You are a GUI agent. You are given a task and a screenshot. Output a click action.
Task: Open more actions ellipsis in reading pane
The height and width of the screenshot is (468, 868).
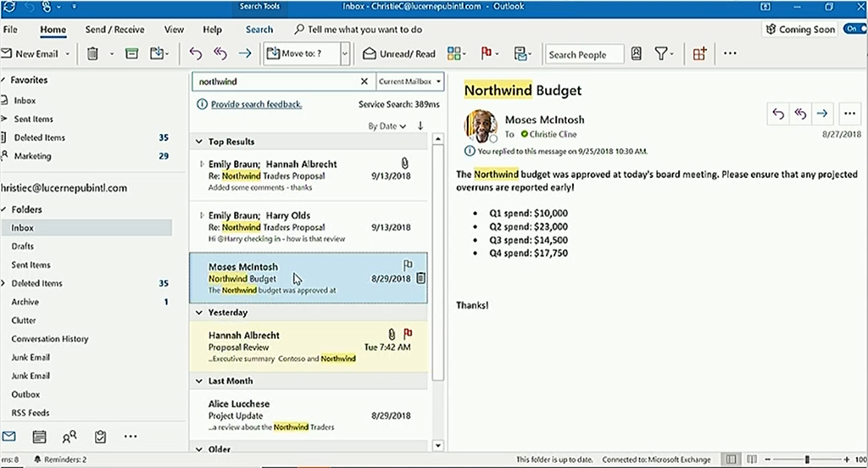coord(849,114)
